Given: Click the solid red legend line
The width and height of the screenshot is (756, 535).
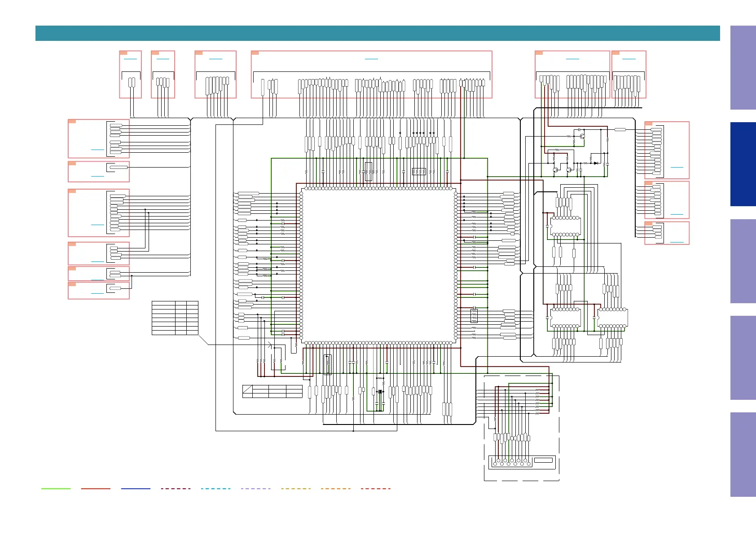Looking at the screenshot, I should 96,489.
